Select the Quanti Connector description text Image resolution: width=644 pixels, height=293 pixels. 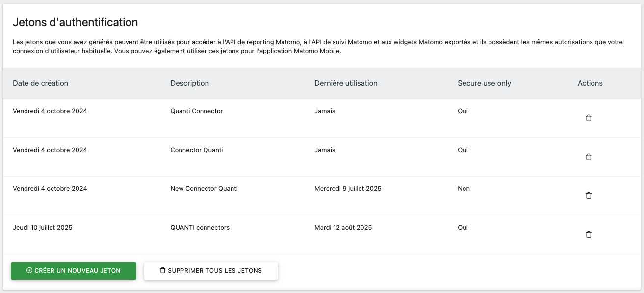(196, 111)
